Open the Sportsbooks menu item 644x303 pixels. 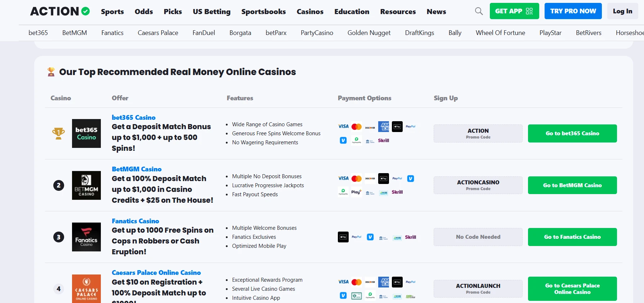pyautogui.click(x=263, y=12)
